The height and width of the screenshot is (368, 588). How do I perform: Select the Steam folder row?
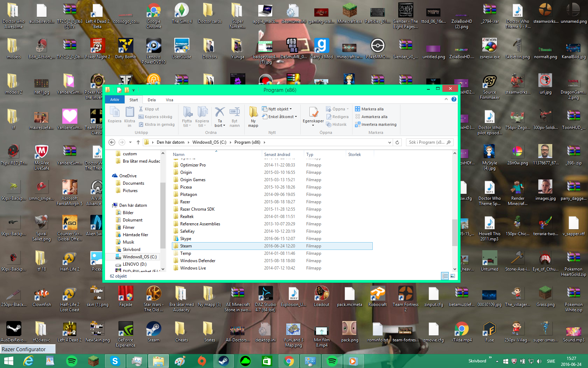click(272, 246)
